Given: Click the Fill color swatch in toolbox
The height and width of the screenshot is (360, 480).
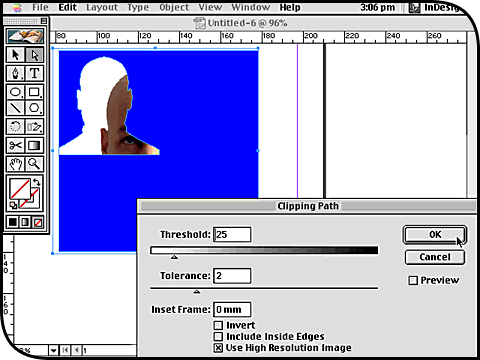Looking at the screenshot, I should [20, 189].
